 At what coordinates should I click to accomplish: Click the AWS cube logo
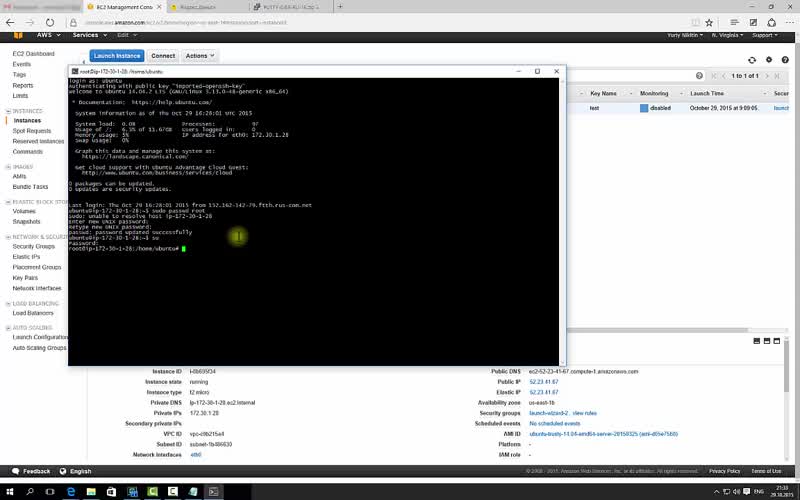(x=18, y=35)
